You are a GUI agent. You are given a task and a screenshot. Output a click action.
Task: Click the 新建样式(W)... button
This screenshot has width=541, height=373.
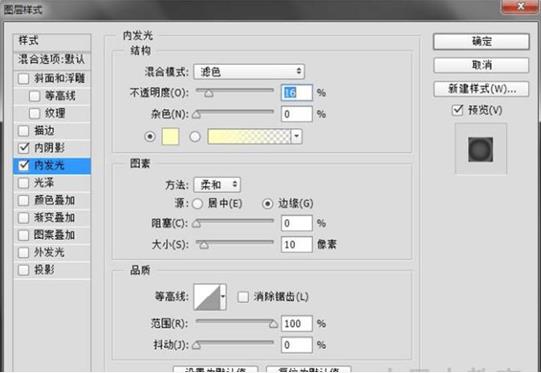(x=481, y=89)
